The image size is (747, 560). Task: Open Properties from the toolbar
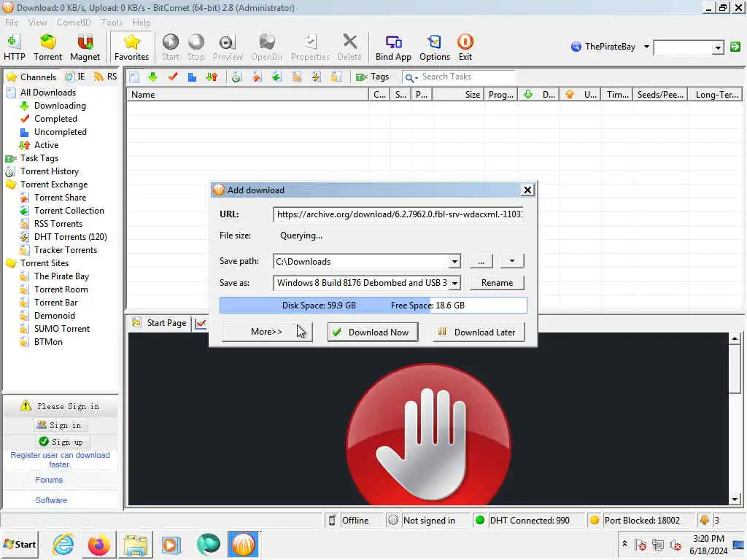310,47
